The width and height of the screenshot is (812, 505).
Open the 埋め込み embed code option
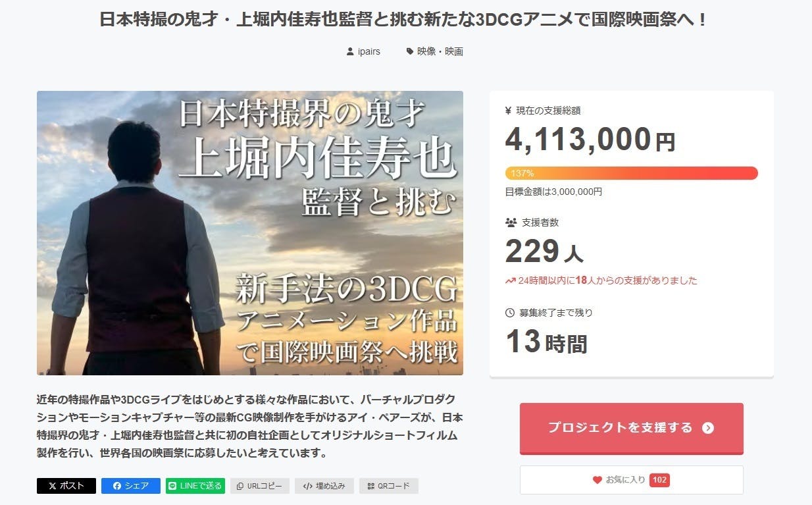324,486
